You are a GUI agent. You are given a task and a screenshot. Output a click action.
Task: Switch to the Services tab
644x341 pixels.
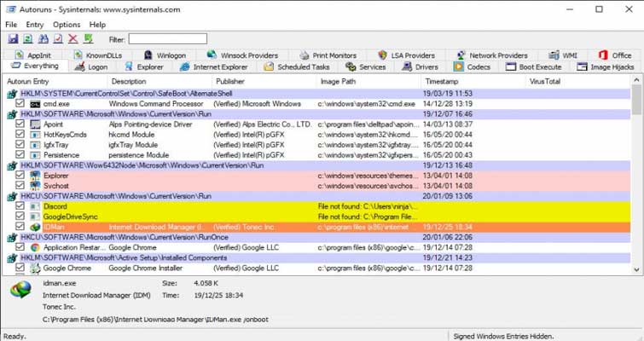(x=366, y=66)
